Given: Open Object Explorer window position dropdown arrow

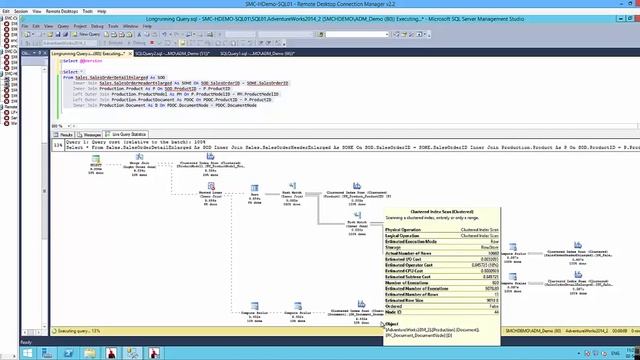Looking at the screenshot, I should 34,53.
